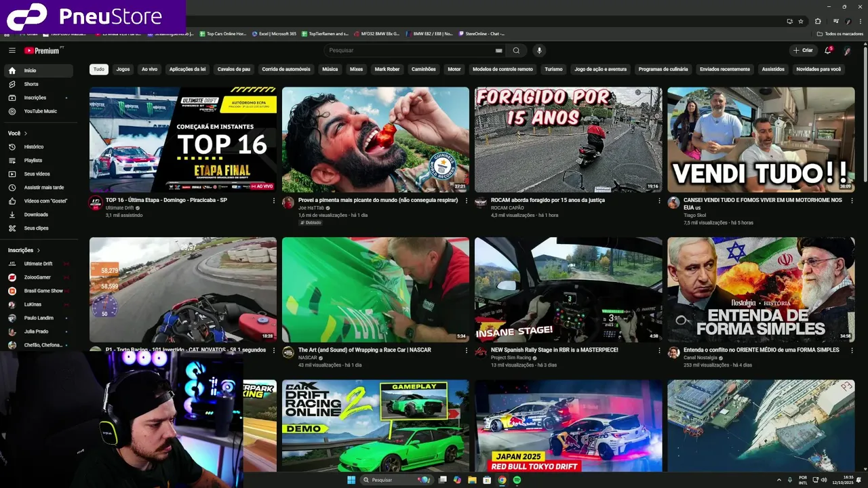The width and height of the screenshot is (868, 488).
Task: Select the Mark Rober filter chip
Action: tap(387, 69)
